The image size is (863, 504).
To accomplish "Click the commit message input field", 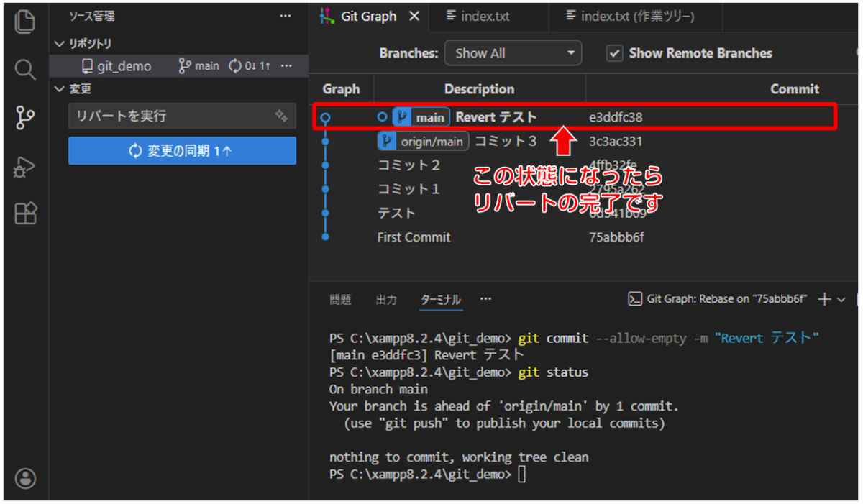I will [169, 116].
